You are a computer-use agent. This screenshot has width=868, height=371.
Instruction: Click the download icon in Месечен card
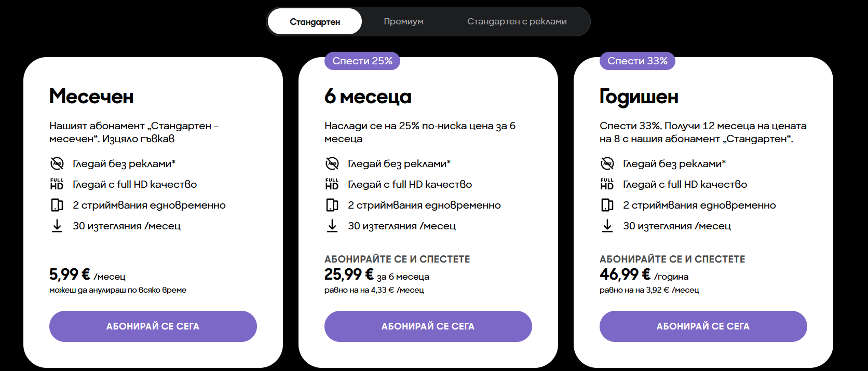pos(57,226)
